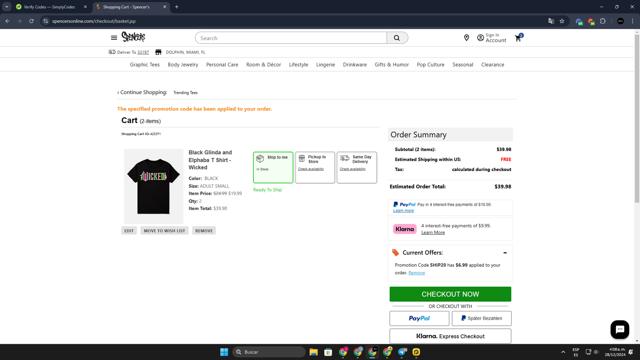Viewport: 640px width, 360px height.
Task: Open the Pop Culture menu
Action: (430, 64)
